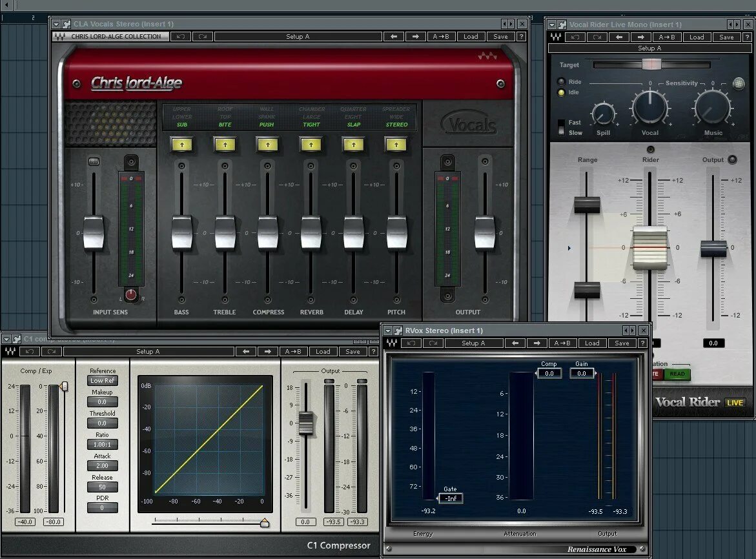Toggle the BASS mode button (SUB)
Image resolution: width=756 pixels, height=559 pixels.
[182, 145]
